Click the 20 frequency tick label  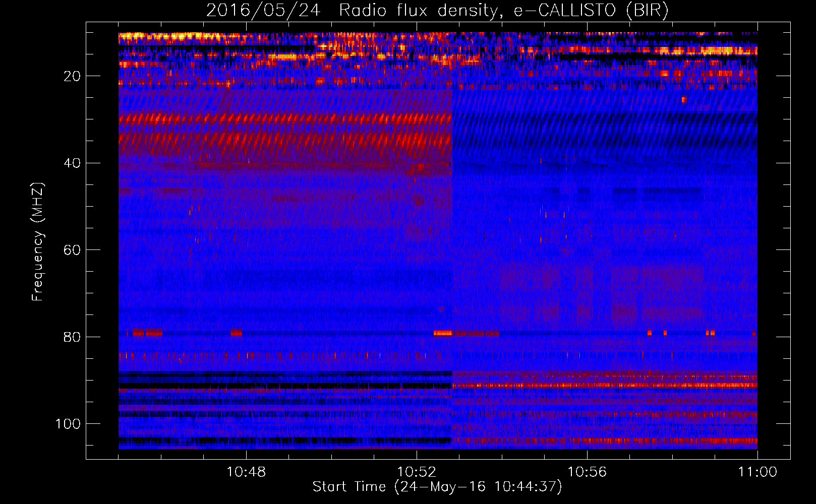72,77
